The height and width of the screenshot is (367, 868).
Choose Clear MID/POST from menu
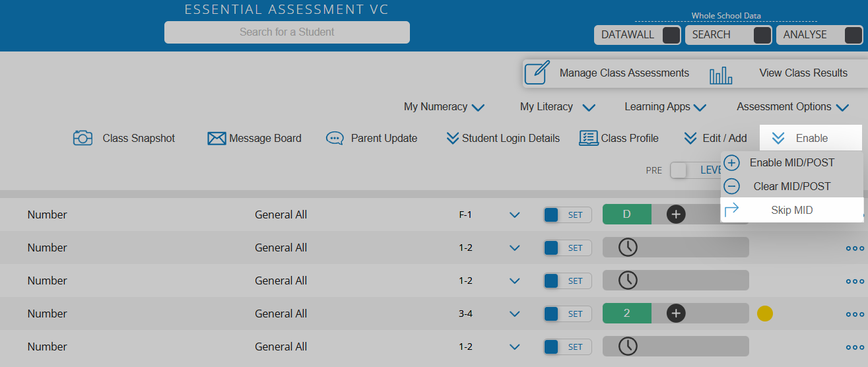click(x=791, y=187)
